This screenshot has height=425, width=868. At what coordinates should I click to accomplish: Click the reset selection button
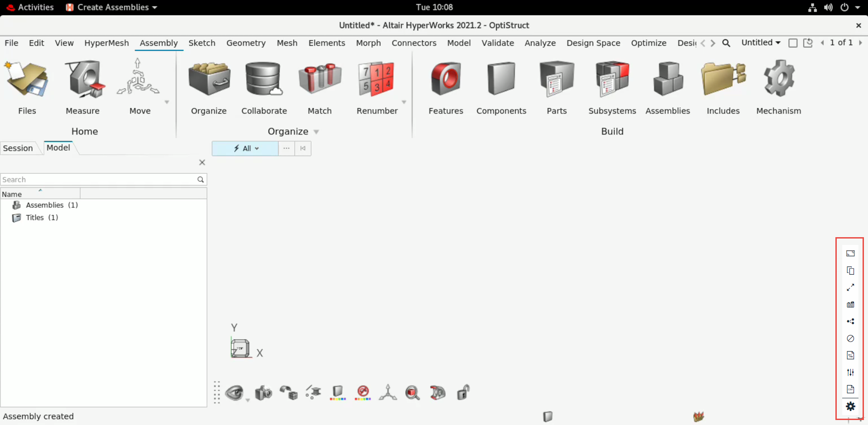point(303,148)
